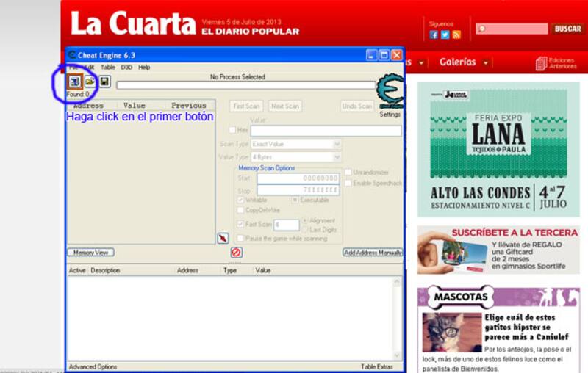Enable the Unrandomizer checkbox
The image size is (588, 373).
pyautogui.click(x=348, y=172)
